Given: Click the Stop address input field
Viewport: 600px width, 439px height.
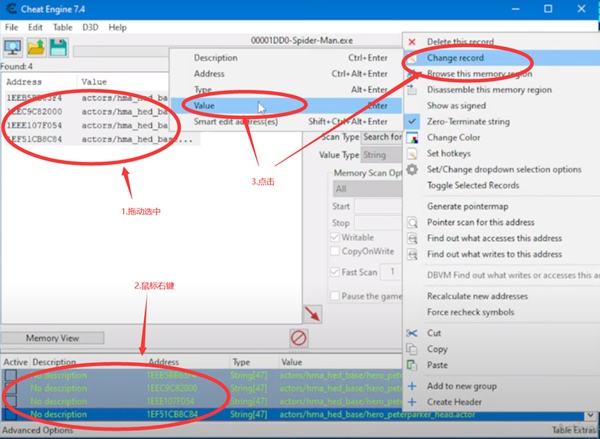Looking at the screenshot, I should coord(378,223).
